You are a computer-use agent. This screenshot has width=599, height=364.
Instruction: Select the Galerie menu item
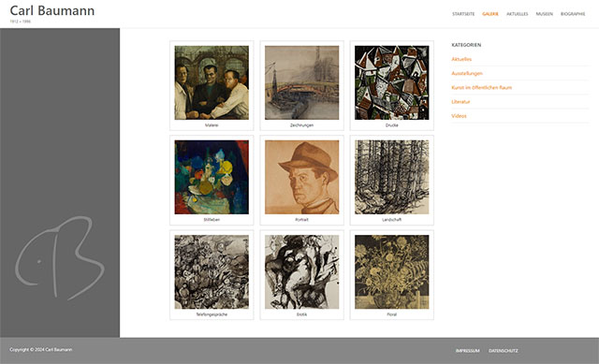[490, 14]
